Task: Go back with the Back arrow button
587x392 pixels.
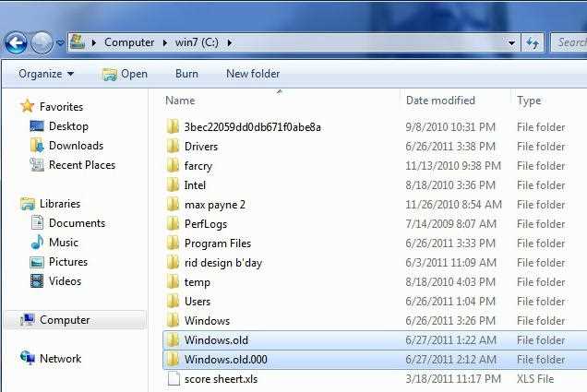Action: pos(16,43)
